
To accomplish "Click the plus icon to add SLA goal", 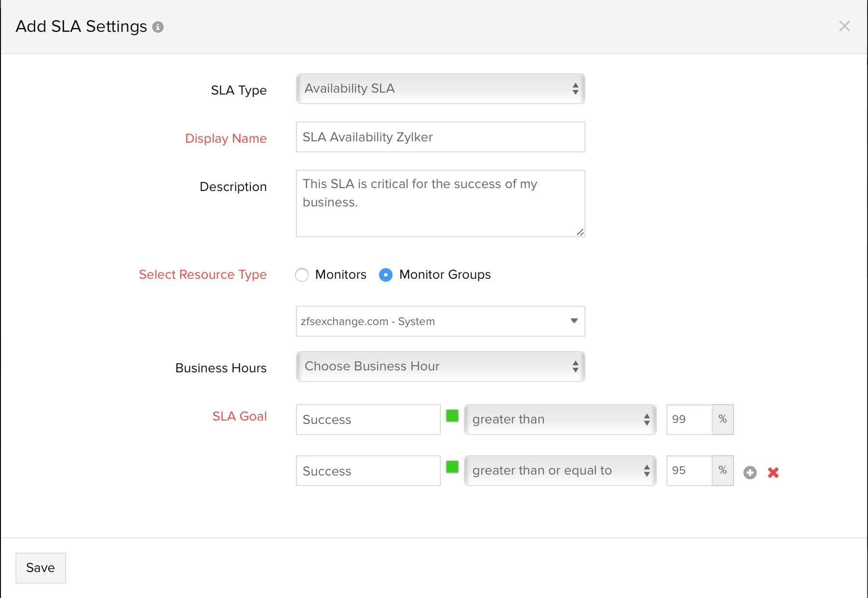I will click(750, 473).
